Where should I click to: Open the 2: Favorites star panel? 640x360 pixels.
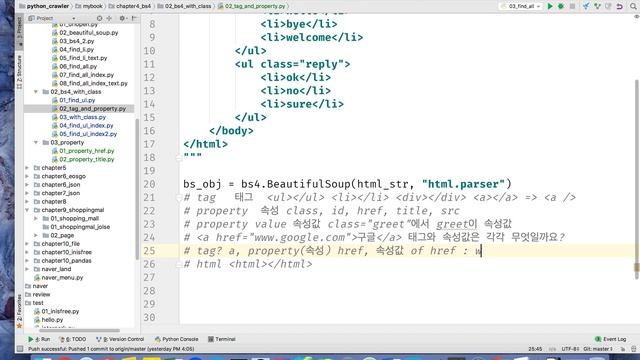point(19,311)
